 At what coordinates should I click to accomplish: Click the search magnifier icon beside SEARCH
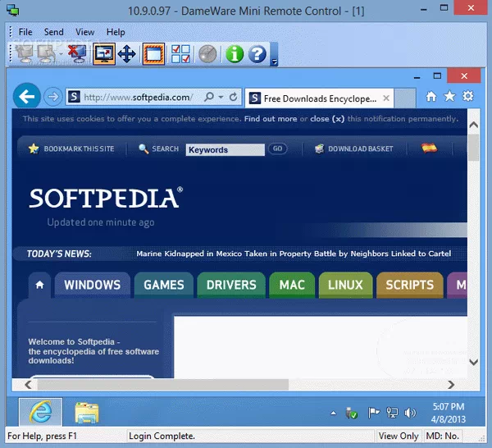click(x=143, y=149)
